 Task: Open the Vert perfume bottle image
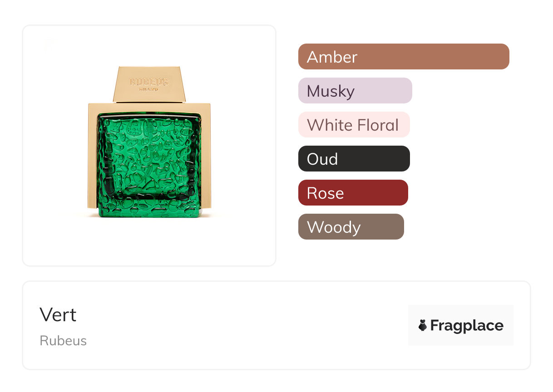point(149,145)
